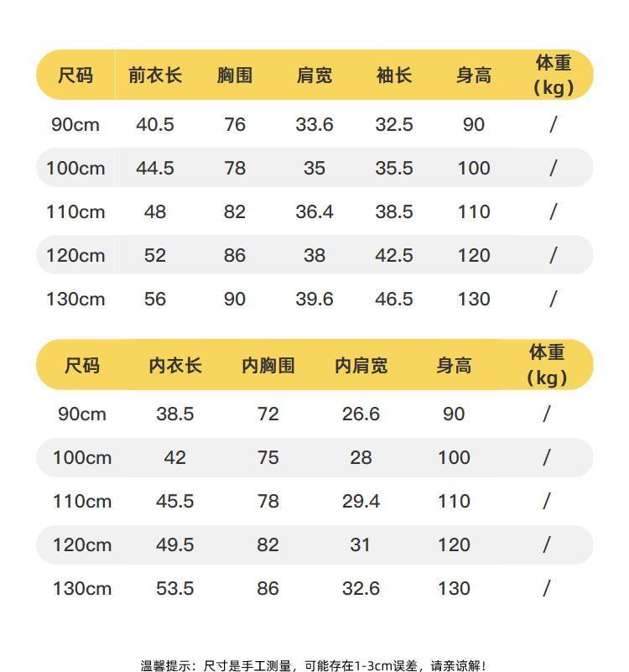Screen dimensions: 629x672
Task: Click the 33.6 shoulder width value
Action: (314, 125)
